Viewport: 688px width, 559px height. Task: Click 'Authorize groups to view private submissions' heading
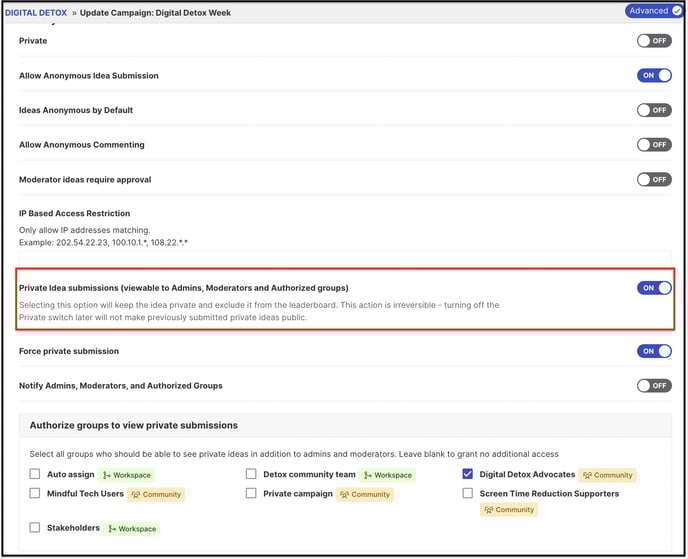[x=134, y=425]
